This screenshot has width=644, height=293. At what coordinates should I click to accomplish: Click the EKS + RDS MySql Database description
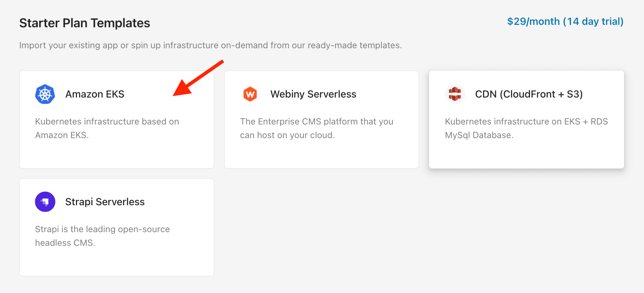coord(526,128)
